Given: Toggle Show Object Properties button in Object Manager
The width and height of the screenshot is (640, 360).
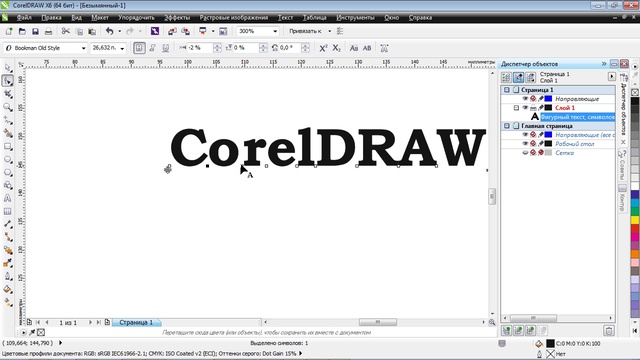Looking at the screenshot, I should pyautogui.click(x=506, y=77).
